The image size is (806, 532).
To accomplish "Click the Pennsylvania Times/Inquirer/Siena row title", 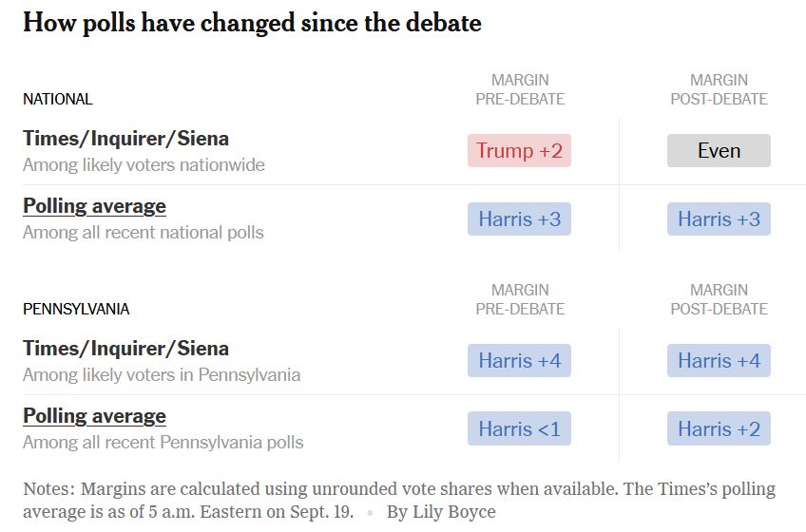I will (125, 349).
